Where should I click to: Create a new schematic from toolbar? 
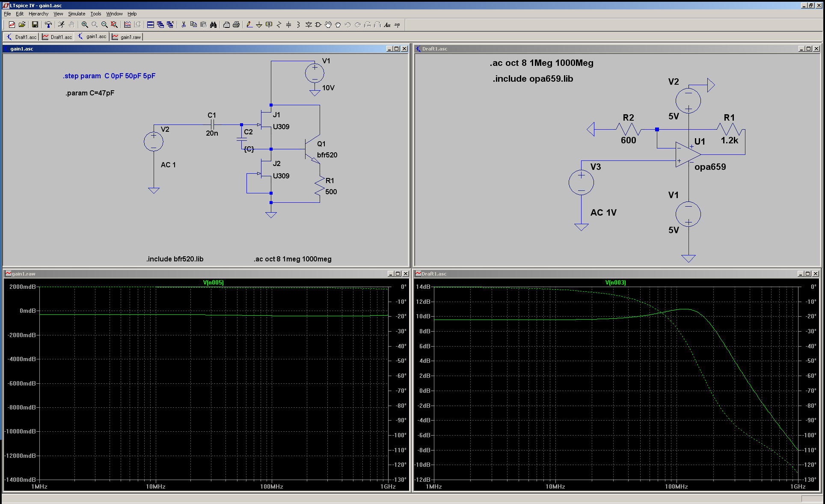click(12, 25)
